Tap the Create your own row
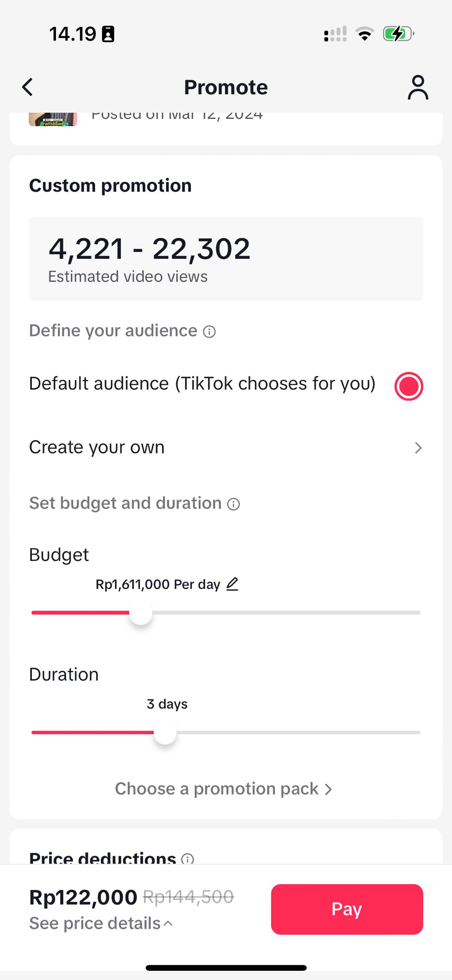452x980 pixels. (x=97, y=448)
